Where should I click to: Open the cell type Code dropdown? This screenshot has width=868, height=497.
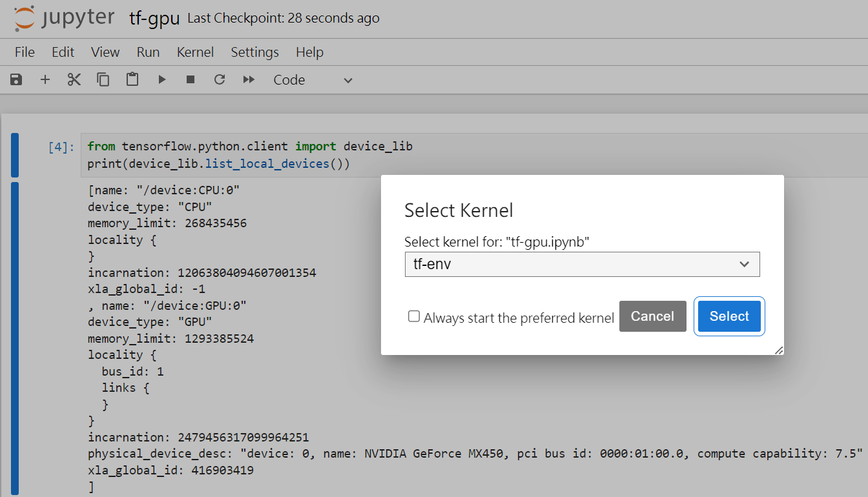click(x=313, y=80)
